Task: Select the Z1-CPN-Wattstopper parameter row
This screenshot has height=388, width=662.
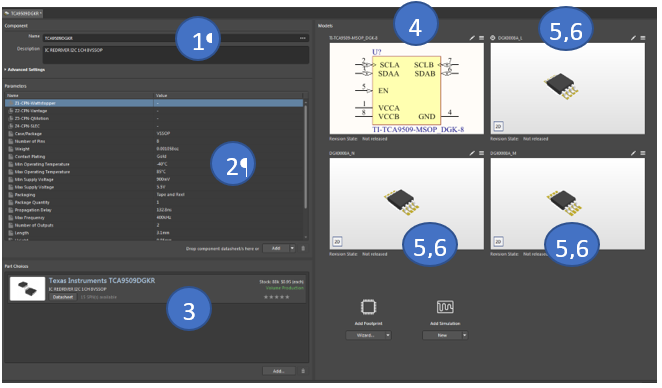Action: pyautogui.click(x=154, y=103)
